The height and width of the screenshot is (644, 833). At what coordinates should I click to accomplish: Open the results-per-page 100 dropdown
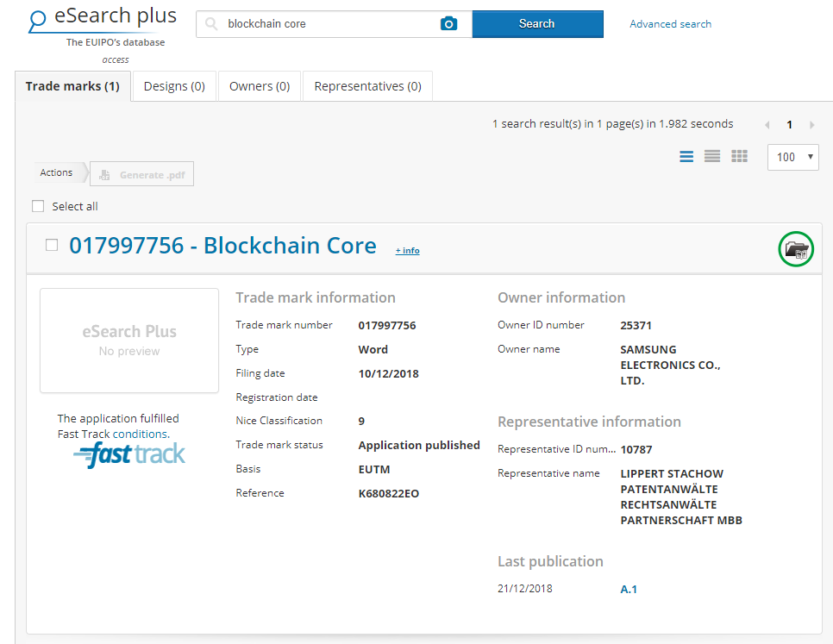(792, 157)
